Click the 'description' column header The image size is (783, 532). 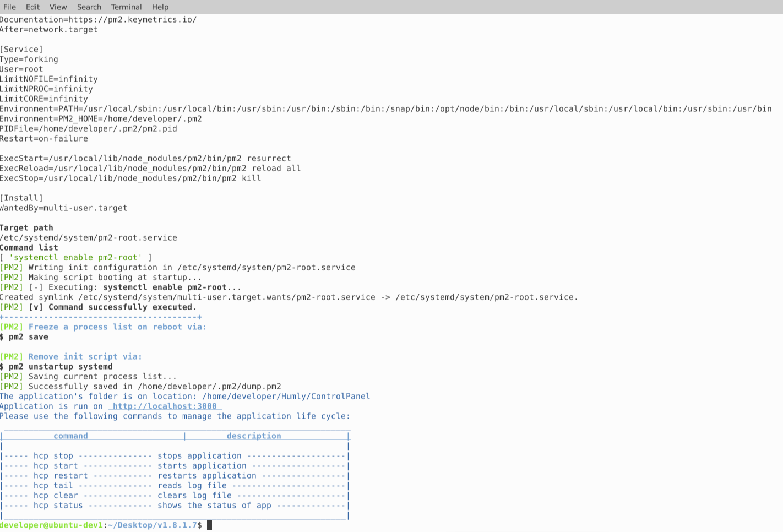pos(254,436)
